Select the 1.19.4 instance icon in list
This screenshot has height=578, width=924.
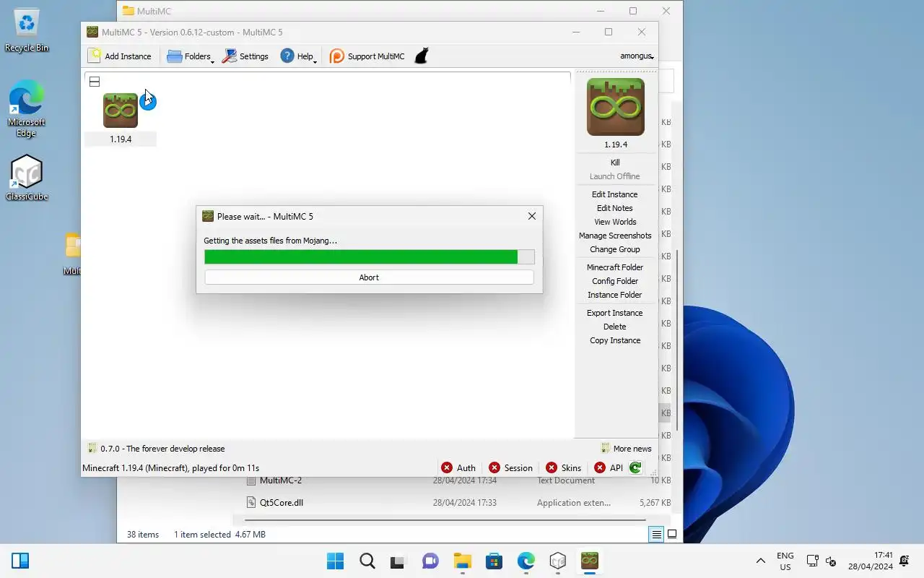[121, 111]
